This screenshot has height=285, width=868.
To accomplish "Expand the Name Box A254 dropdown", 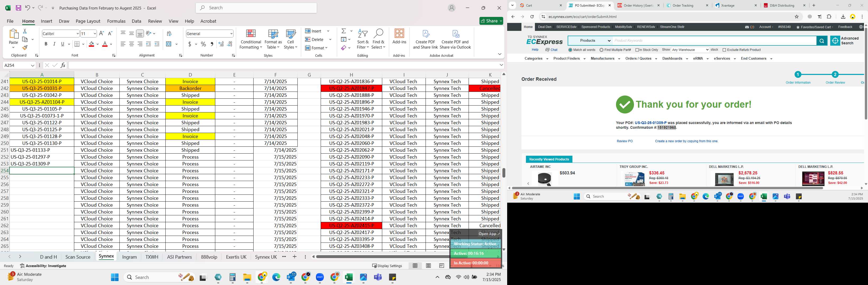I will click(x=32, y=65).
